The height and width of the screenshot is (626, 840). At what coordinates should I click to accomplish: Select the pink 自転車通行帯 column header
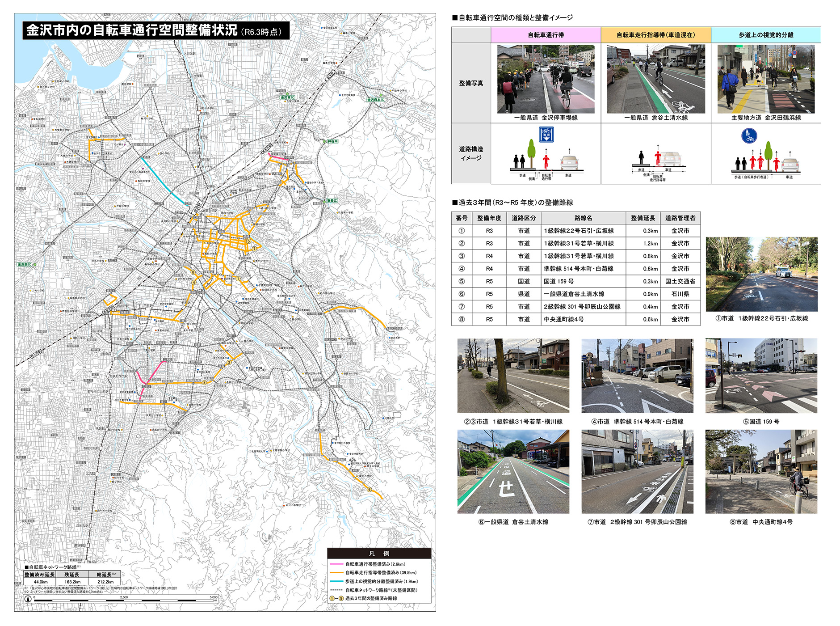pos(546,35)
